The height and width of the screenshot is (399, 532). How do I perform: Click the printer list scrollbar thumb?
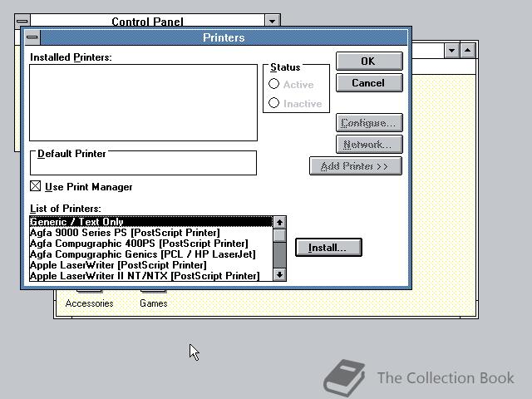[x=279, y=235]
